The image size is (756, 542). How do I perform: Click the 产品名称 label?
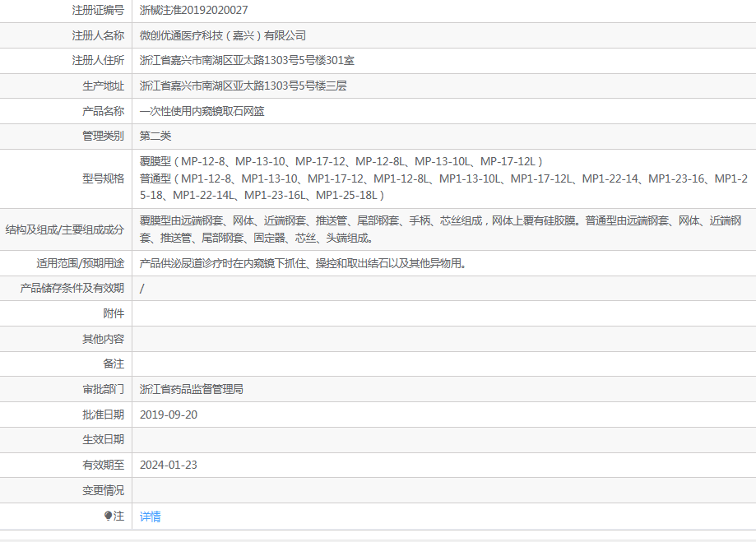coord(103,111)
